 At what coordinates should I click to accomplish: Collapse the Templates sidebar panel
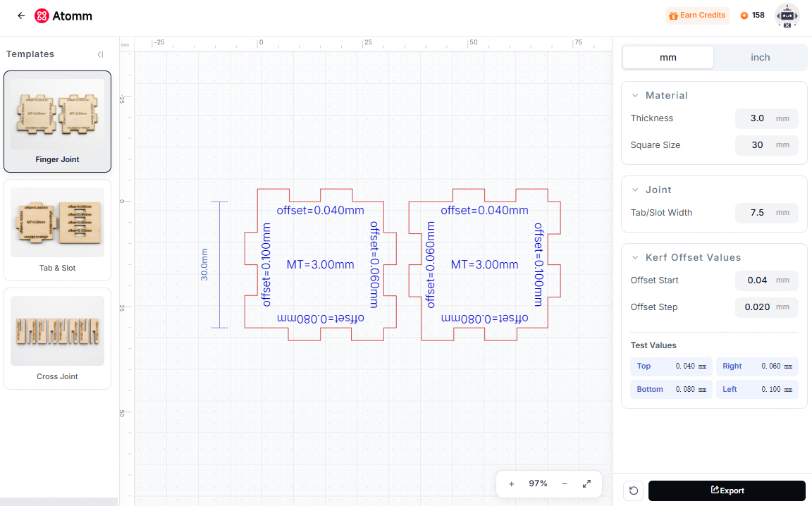101,54
